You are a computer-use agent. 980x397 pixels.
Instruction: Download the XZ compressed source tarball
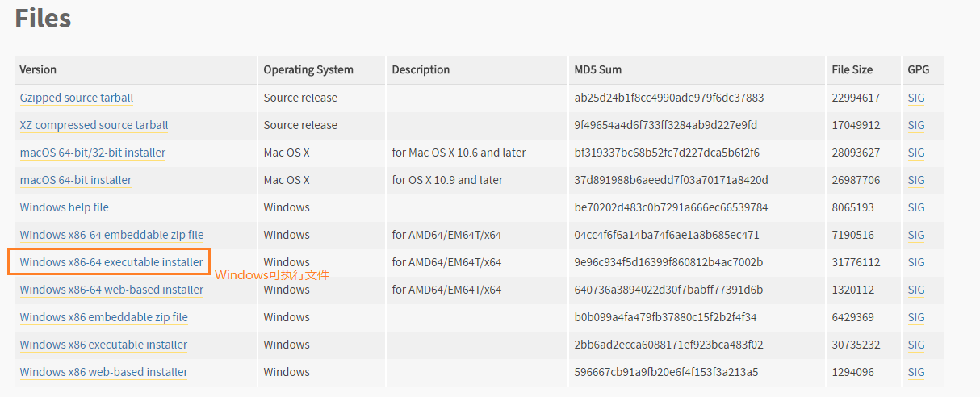(x=94, y=125)
